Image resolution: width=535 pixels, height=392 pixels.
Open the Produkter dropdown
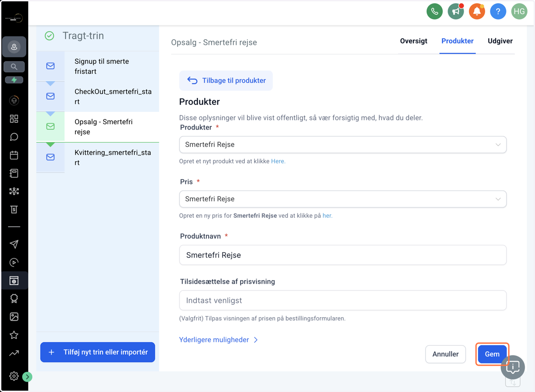pyautogui.click(x=343, y=145)
